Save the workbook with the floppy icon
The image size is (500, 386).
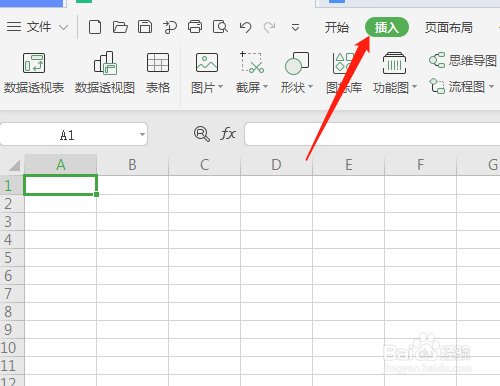(x=145, y=27)
